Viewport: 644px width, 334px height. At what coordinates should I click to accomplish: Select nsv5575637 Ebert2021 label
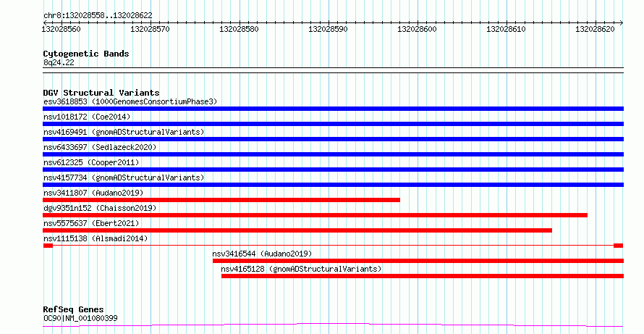(x=91, y=223)
